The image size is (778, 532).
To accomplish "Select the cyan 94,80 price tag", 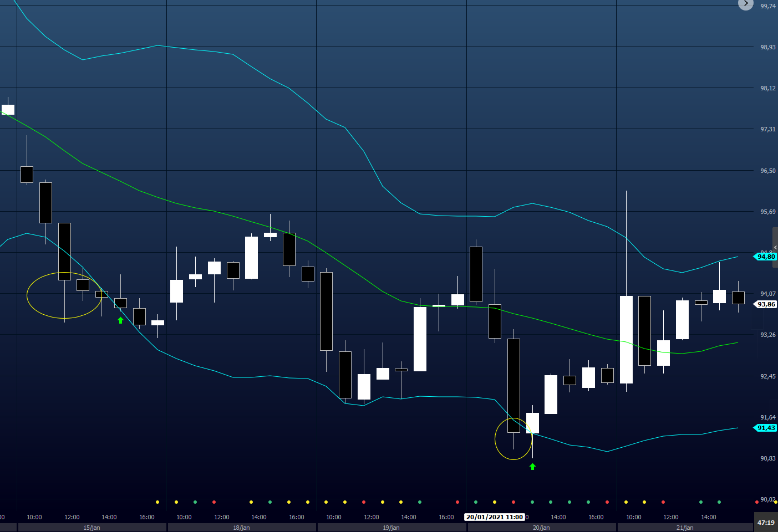I will click(x=765, y=257).
